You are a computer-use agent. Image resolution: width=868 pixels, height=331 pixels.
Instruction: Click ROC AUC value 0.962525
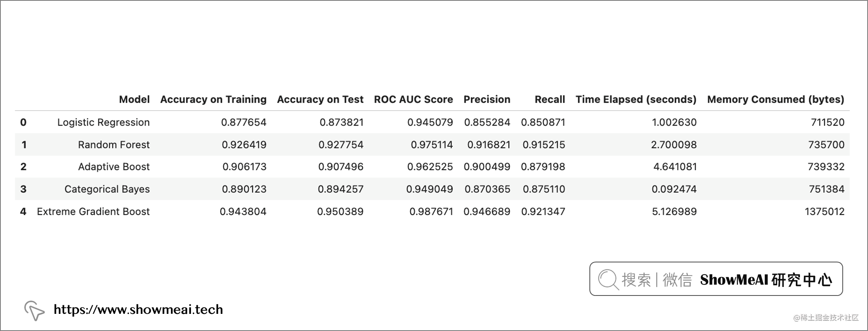430,167
